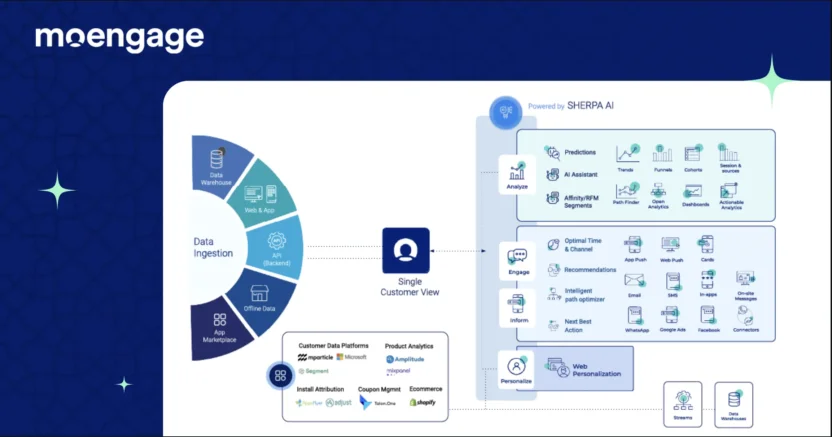Choose the SMS channel icon
Image resolution: width=832 pixels, height=437 pixels.
[673, 281]
